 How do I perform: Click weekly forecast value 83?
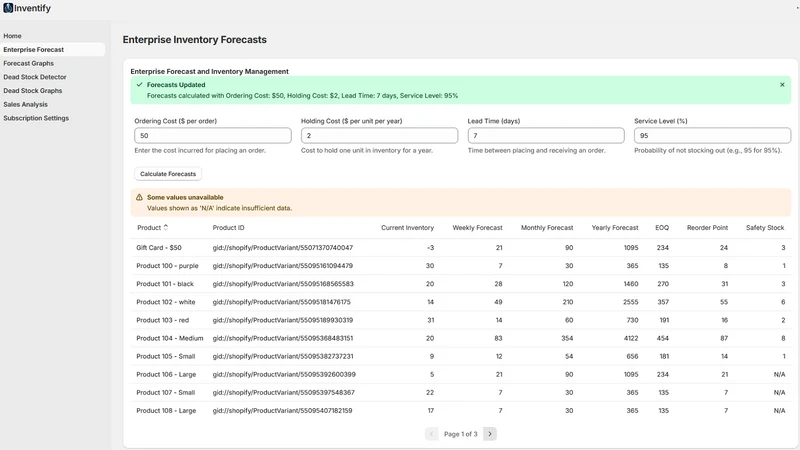pyautogui.click(x=498, y=338)
